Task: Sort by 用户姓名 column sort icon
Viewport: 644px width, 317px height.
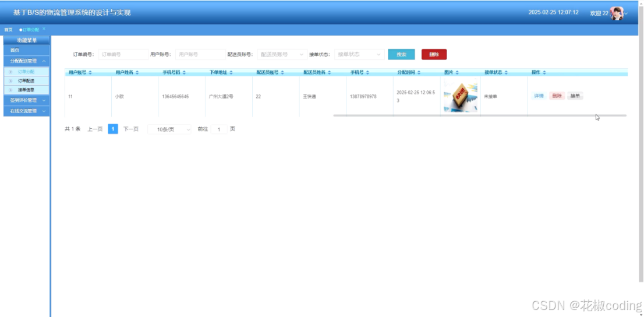Action: click(x=137, y=72)
